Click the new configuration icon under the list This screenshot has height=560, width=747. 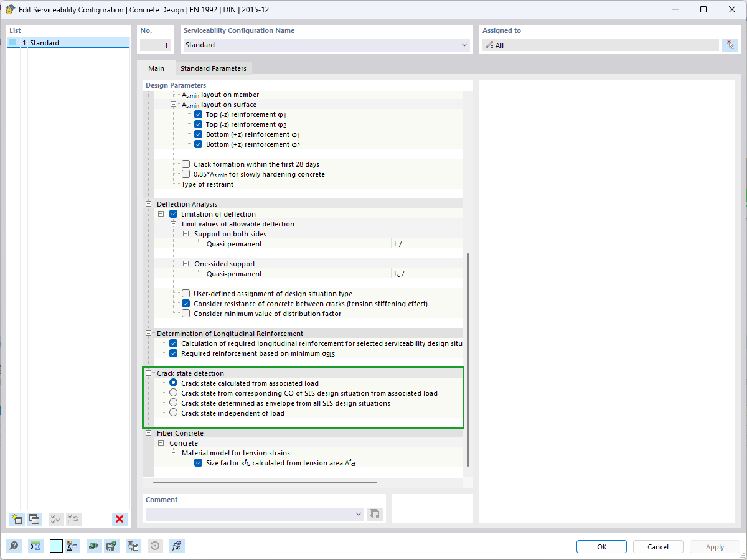17,519
